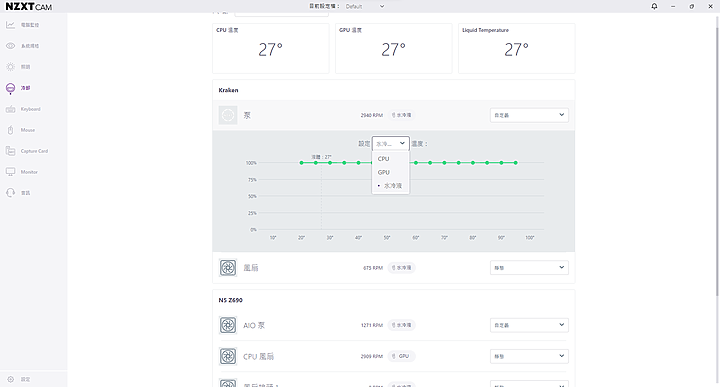Click the Kraken 泵 pump icon
This screenshot has height=387, width=720.
pyautogui.click(x=228, y=115)
